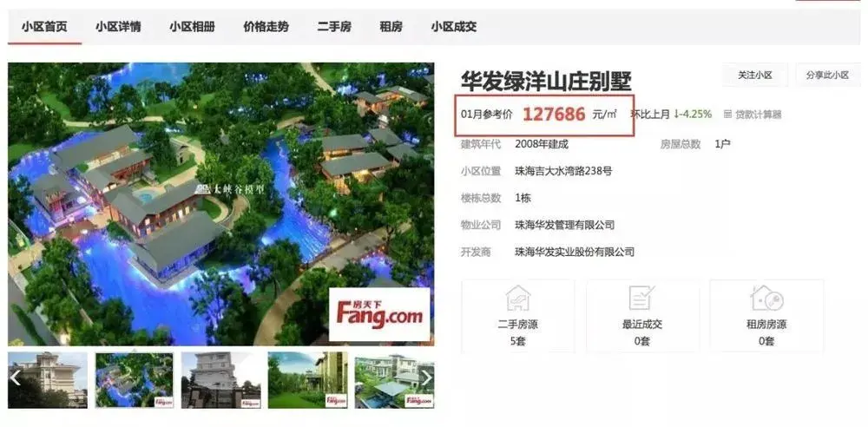Open the 最近成交 document icon
Image resolution: width=868 pixels, height=427 pixels.
642,298
